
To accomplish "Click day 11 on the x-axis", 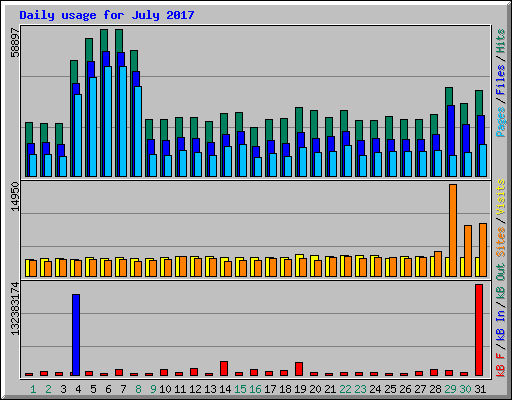I will click(x=180, y=389).
